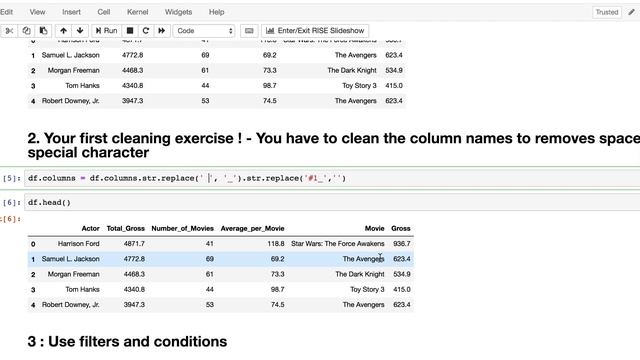Click value 4871.7 in lower table
The image size is (640, 360).
tap(134, 244)
